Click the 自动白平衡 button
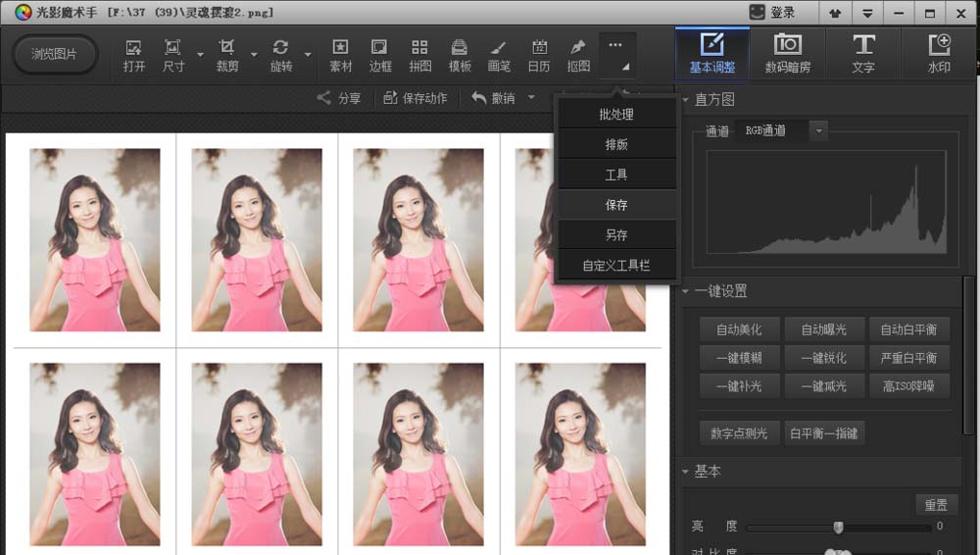Image resolution: width=980 pixels, height=555 pixels. [x=908, y=329]
